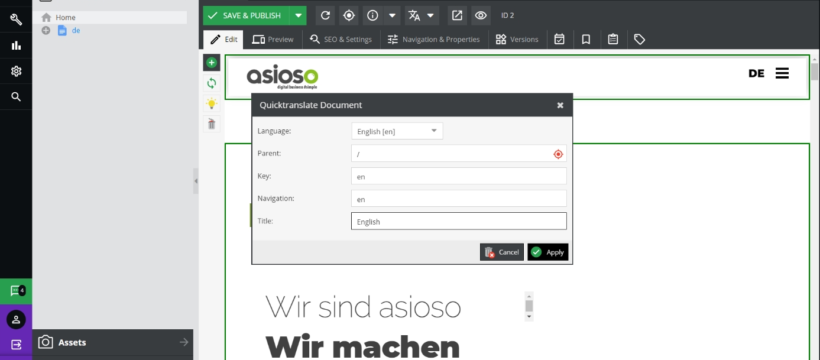Open the Save & Publish dropdown arrow

299,16
